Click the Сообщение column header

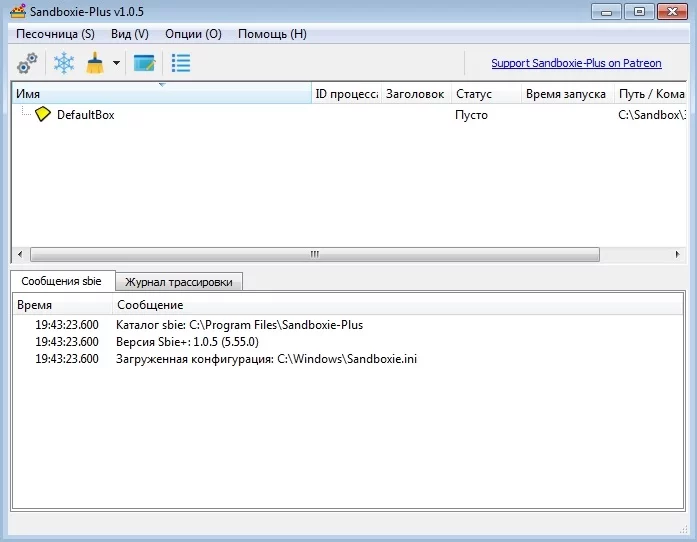coord(398,305)
